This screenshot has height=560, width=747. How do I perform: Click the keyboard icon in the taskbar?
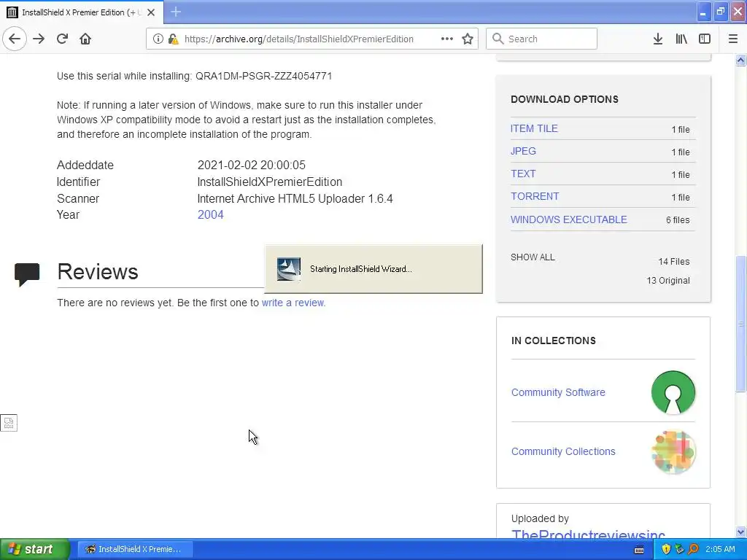coord(639,550)
